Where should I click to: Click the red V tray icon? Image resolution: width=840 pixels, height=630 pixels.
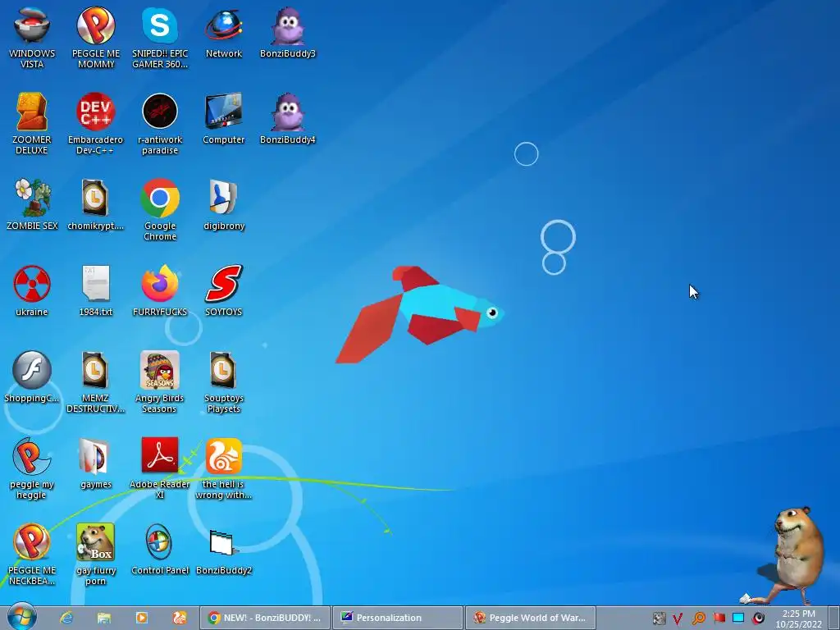[x=678, y=619]
